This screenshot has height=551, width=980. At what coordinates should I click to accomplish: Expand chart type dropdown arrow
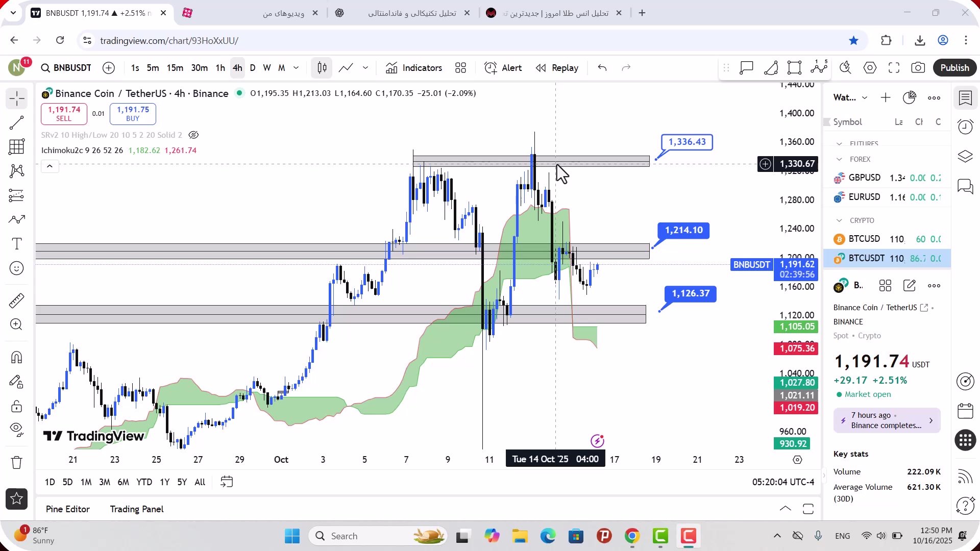point(365,68)
